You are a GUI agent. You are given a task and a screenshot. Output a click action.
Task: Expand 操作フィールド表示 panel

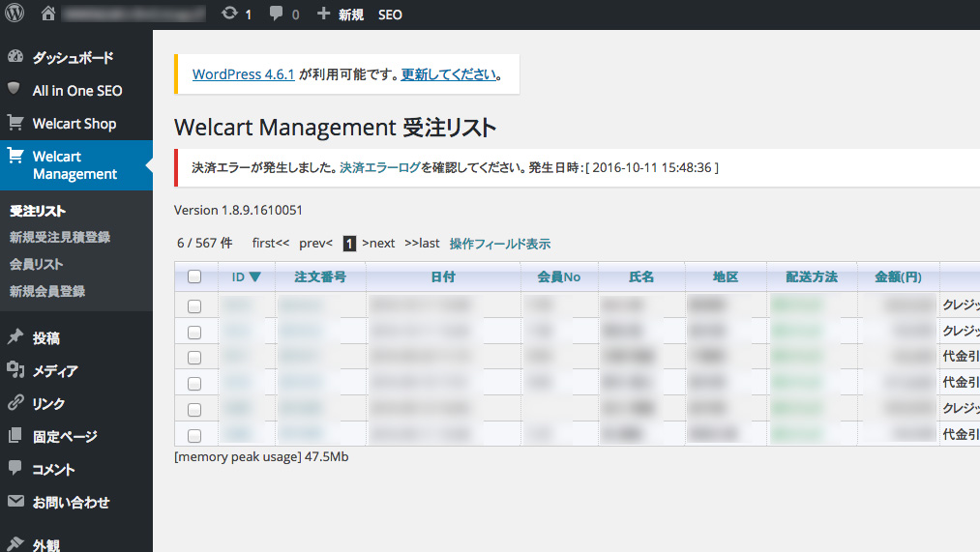coord(500,244)
